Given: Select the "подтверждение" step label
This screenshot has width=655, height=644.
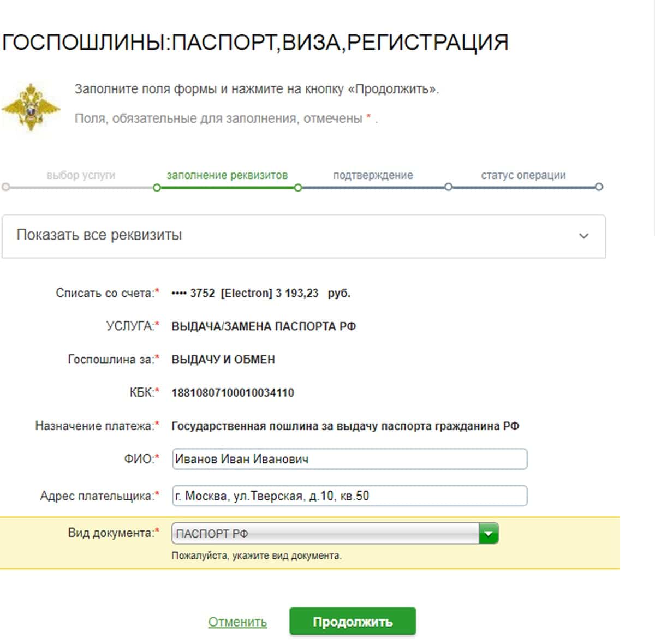Looking at the screenshot, I should (x=373, y=176).
